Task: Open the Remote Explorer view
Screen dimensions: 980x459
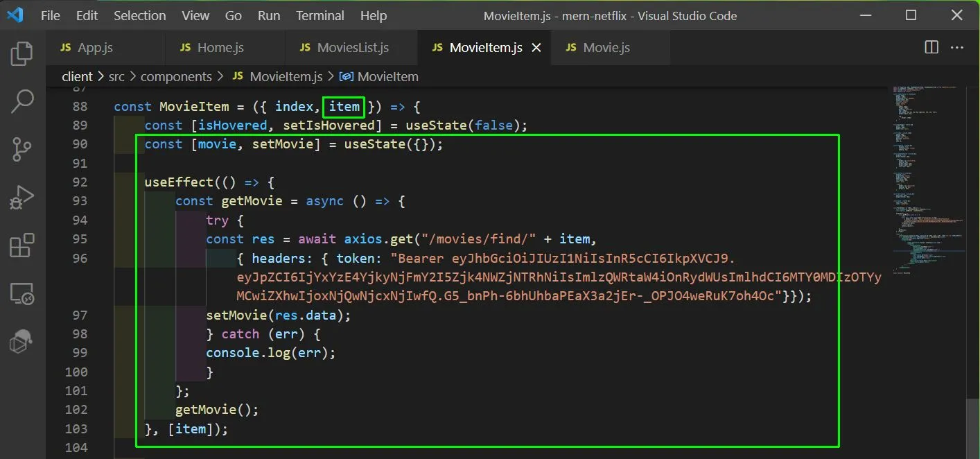Action: coord(22,294)
